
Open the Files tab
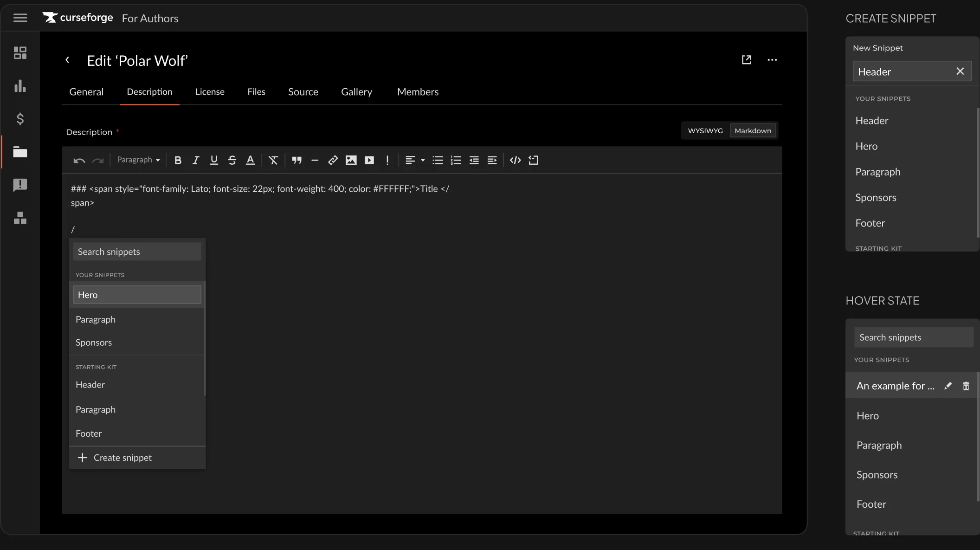point(256,92)
